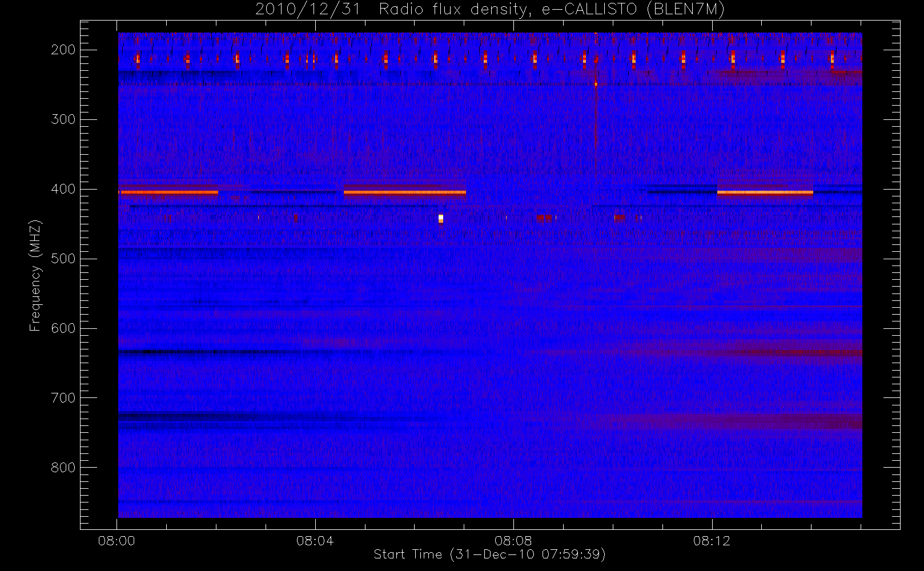Select the 08:04 time tick label
The image size is (924, 571).
315,541
